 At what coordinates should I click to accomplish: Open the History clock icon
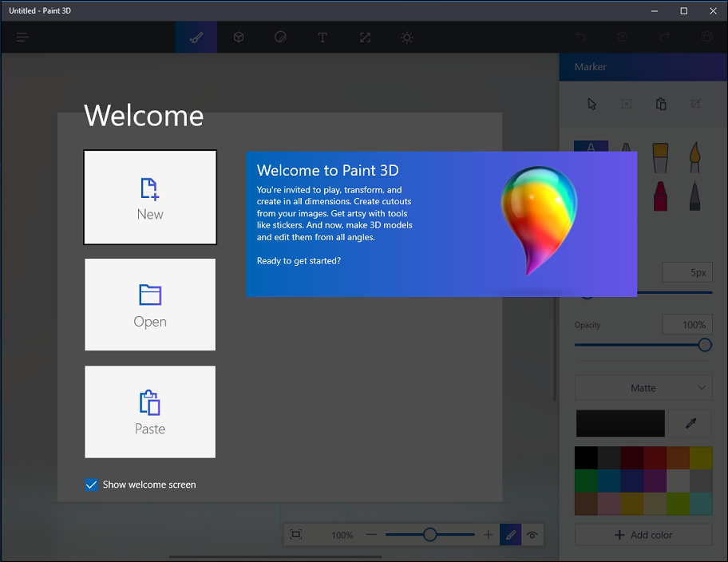(622, 37)
